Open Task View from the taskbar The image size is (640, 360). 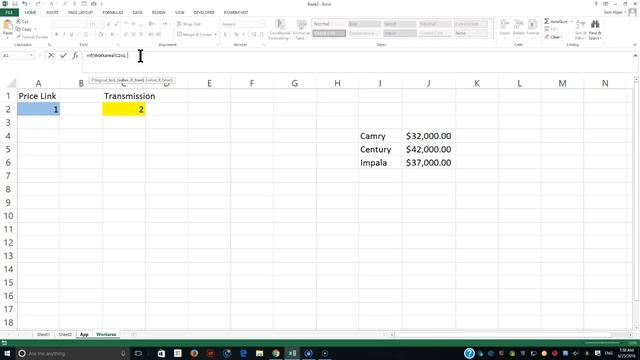pos(138,353)
